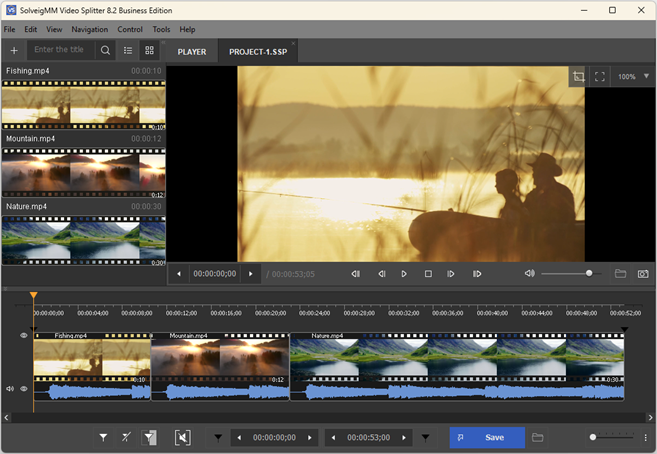Open the preview zoom percentage dropdown arrow
The height and width of the screenshot is (454, 657).
[x=646, y=76]
